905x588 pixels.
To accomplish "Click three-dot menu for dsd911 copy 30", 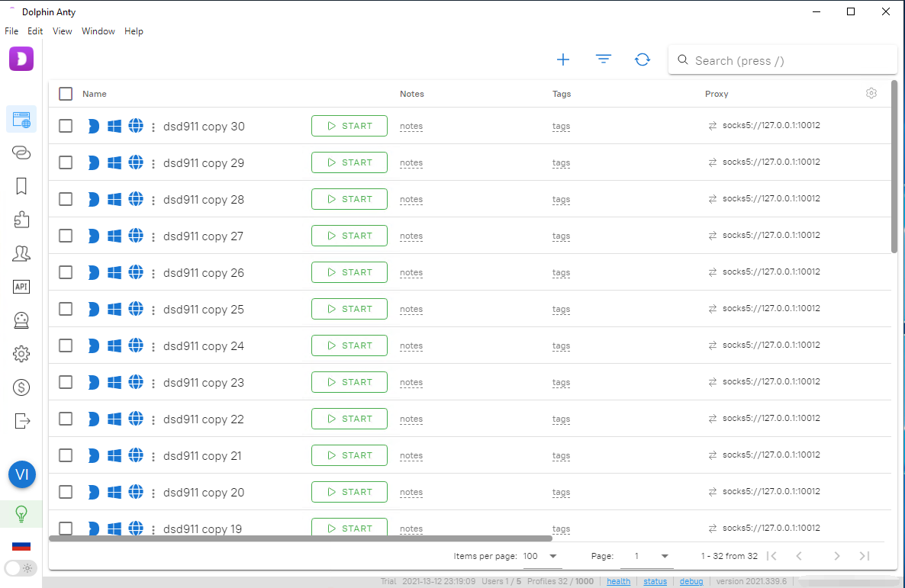I will click(153, 127).
